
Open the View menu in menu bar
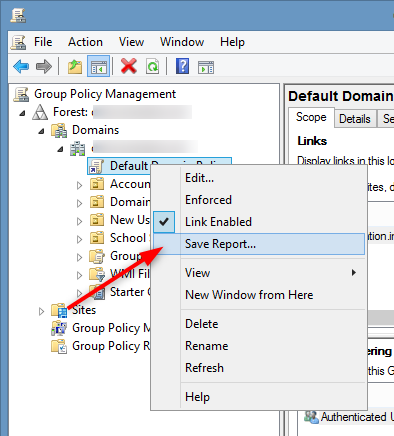pyautogui.click(x=131, y=42)
